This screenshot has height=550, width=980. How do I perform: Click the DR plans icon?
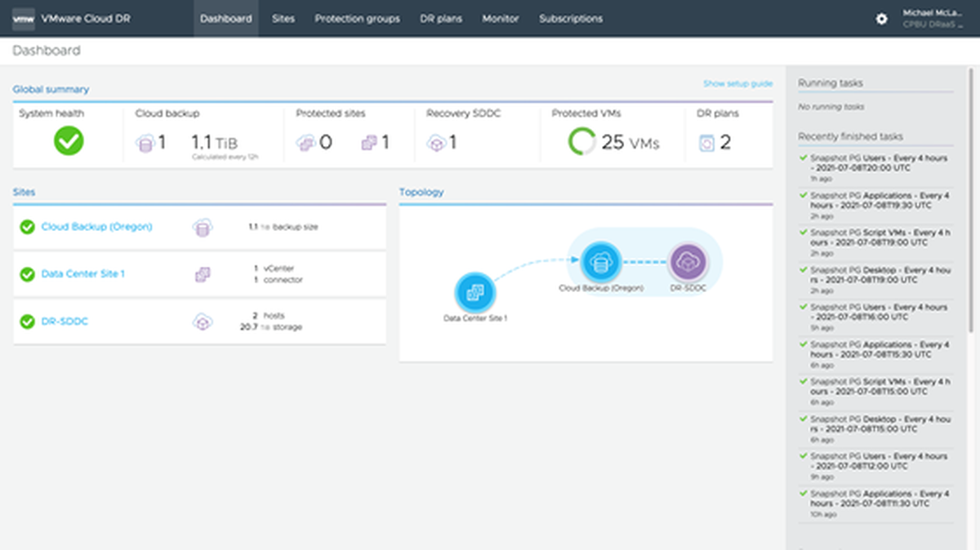[707, 143]
